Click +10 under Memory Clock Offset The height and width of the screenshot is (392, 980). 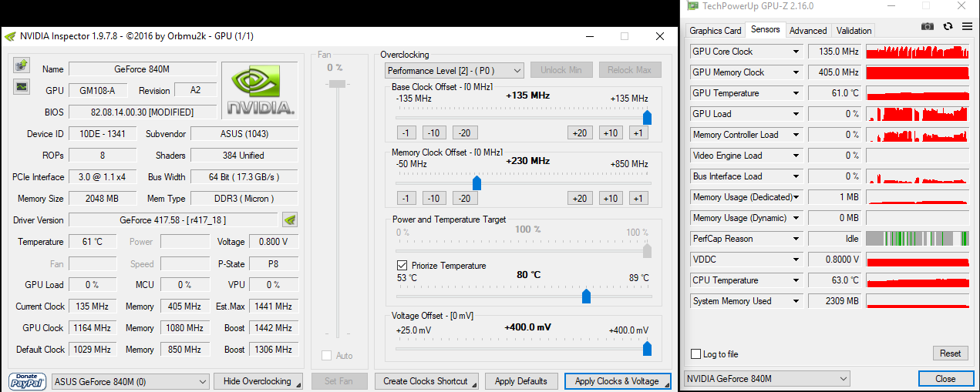pyautogui.click(x=611, y=198)
